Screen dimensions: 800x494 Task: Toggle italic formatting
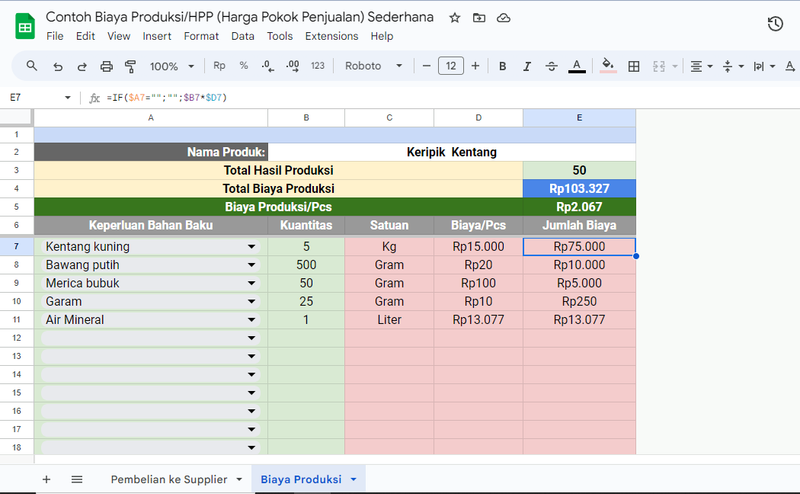point(527,66)
